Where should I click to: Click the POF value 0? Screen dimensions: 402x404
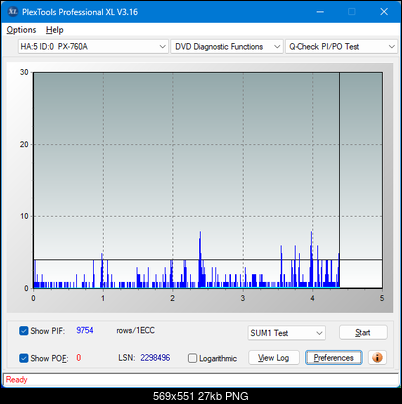point(79,358)
